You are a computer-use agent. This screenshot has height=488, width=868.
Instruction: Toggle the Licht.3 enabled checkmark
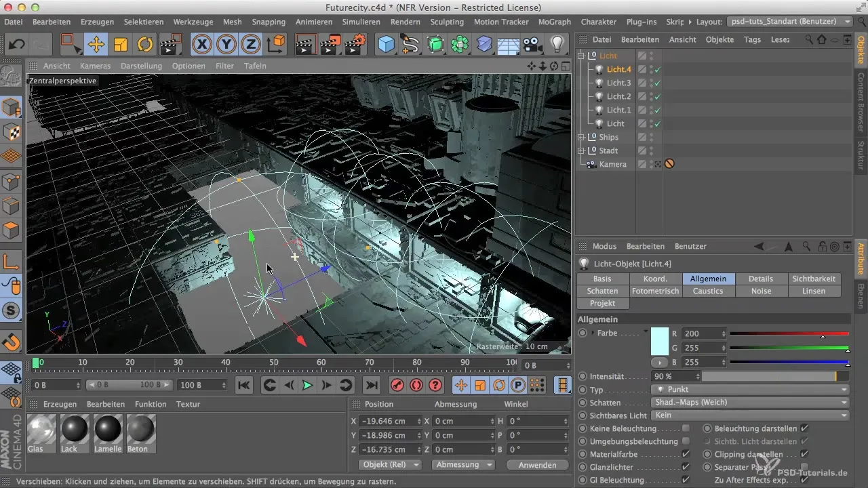pyautogui.click(x=658, y=83)
